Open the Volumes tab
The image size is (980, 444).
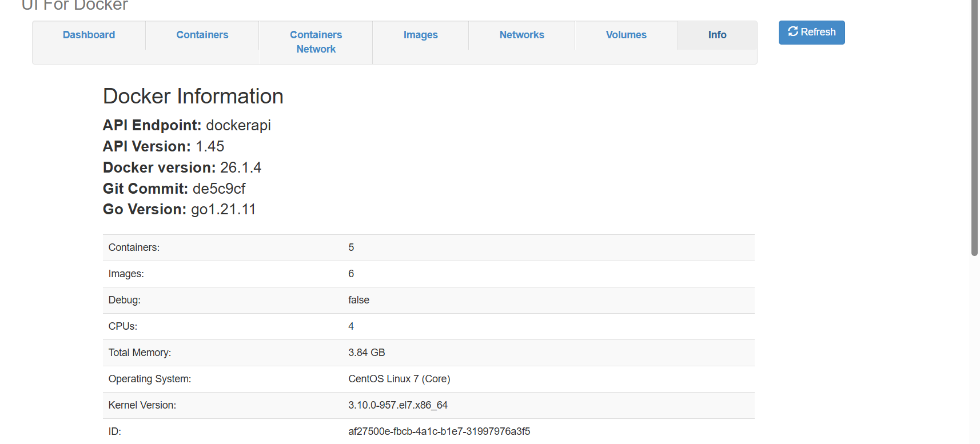626,35
